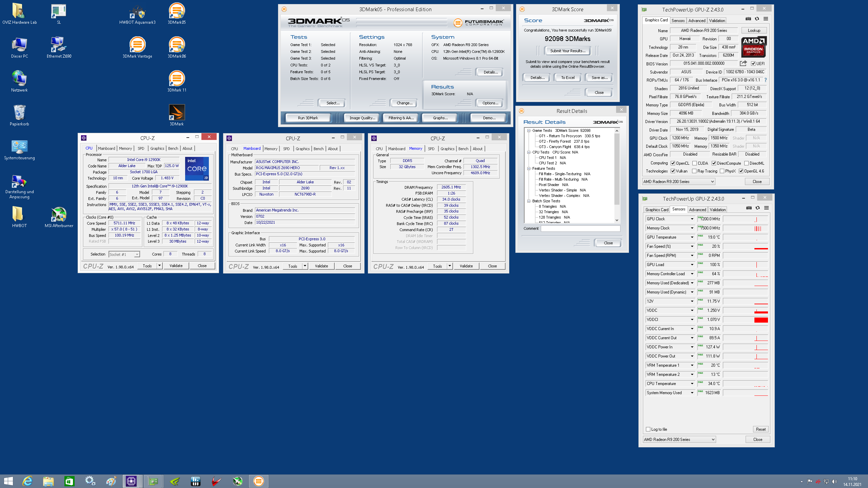
Task: Click the bus interface question mark icon
Action: tap(765, 80)
